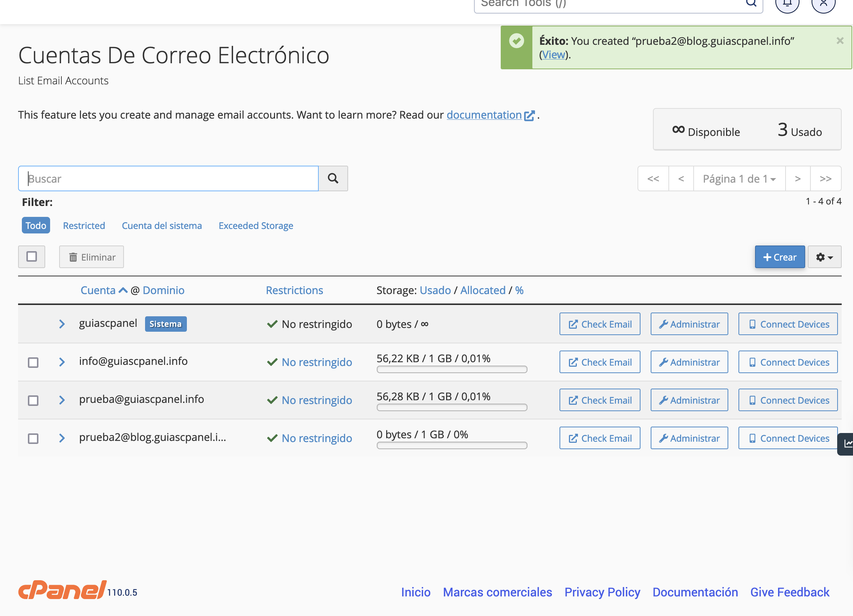The width and height of the screenshot is (853, 616).
Task: Click Connect Devices for info@guiascpanel.info
Action: pyautogui.click(x=788, y=362)
